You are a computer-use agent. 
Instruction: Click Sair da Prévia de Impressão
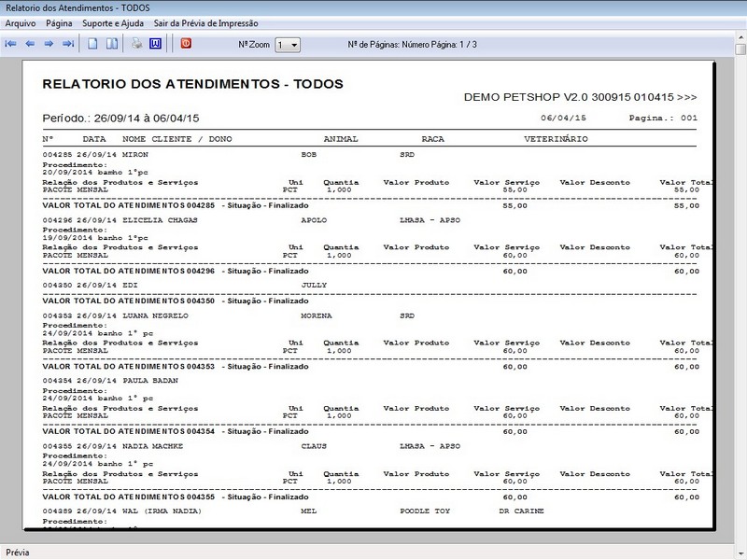point(205,23)
